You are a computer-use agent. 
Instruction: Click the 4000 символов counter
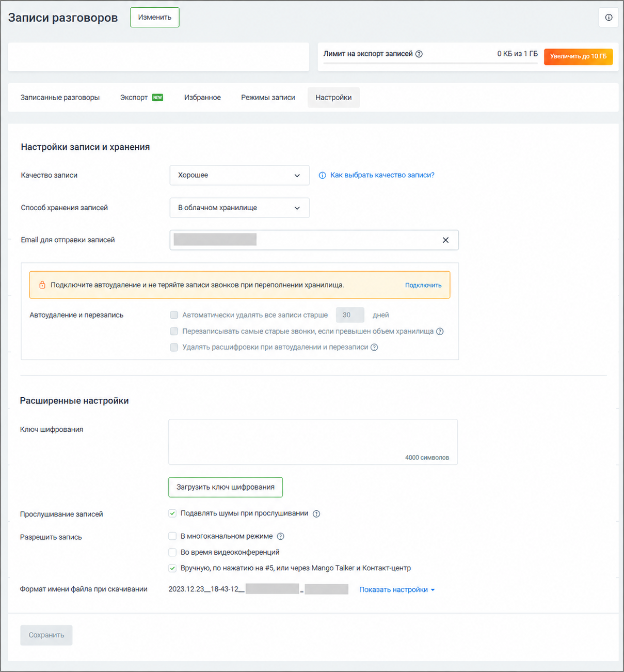coord(427,458)
